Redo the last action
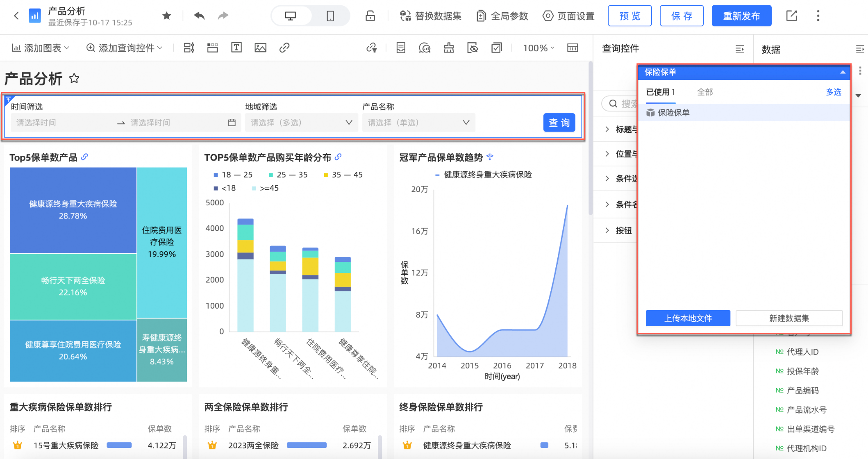868x459 pixels. pos(223,16)
